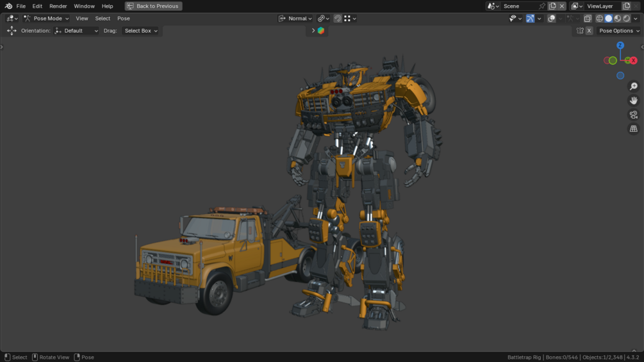
Task: Open the Orientation Default dropdown
Action: [x=76, y=31]
